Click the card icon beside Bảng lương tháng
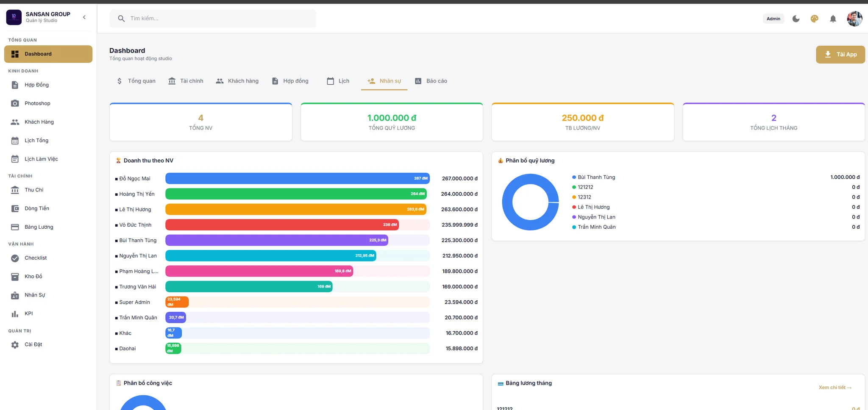 501,383
